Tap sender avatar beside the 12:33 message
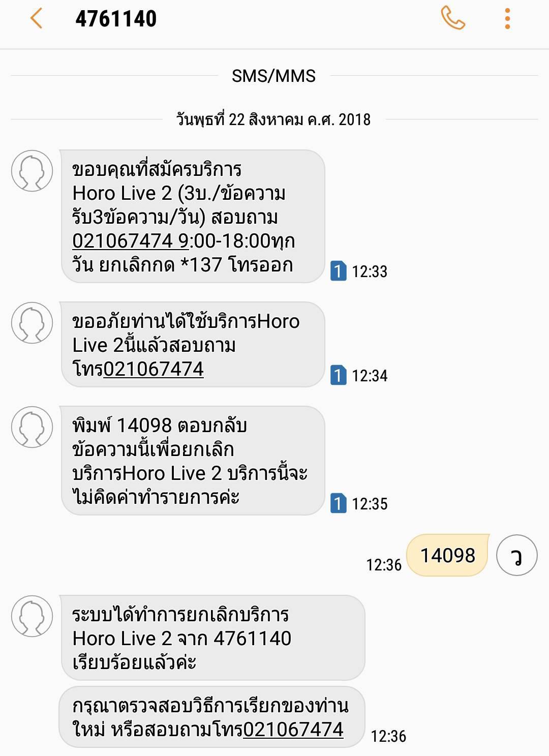This screenshot has width=549, height=756. 32,171
